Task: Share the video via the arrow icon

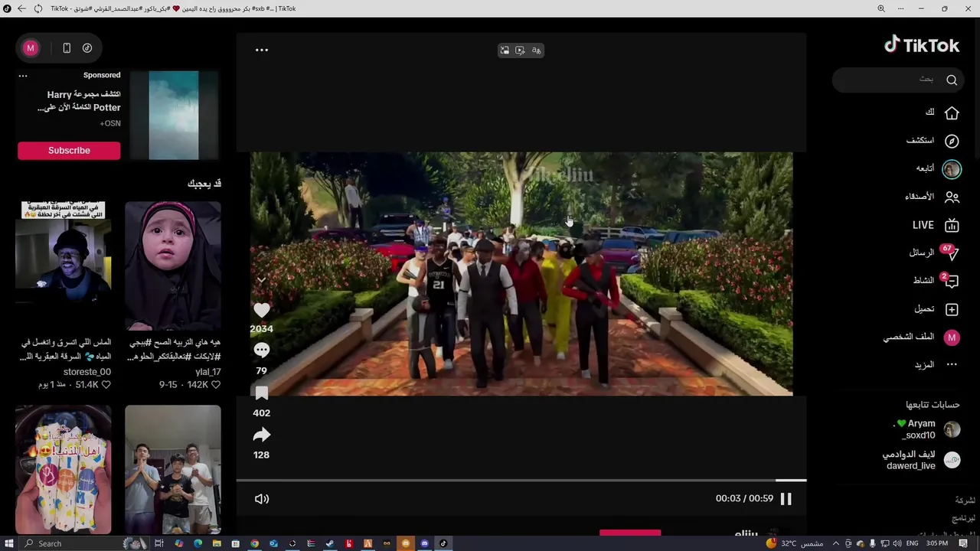Action: (262, 435)
